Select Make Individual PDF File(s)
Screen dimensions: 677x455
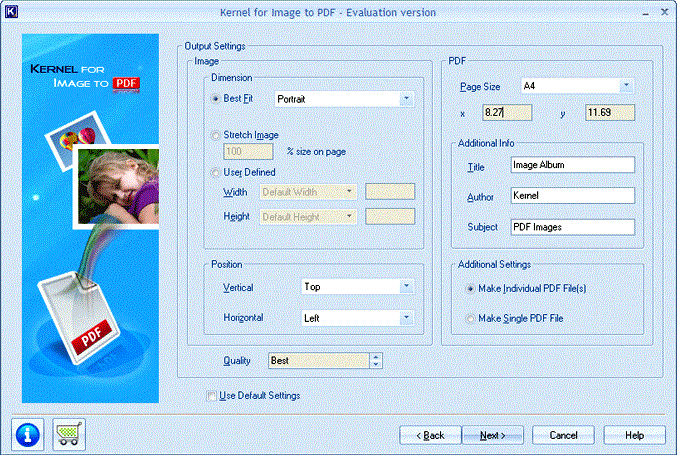(470, 289)
